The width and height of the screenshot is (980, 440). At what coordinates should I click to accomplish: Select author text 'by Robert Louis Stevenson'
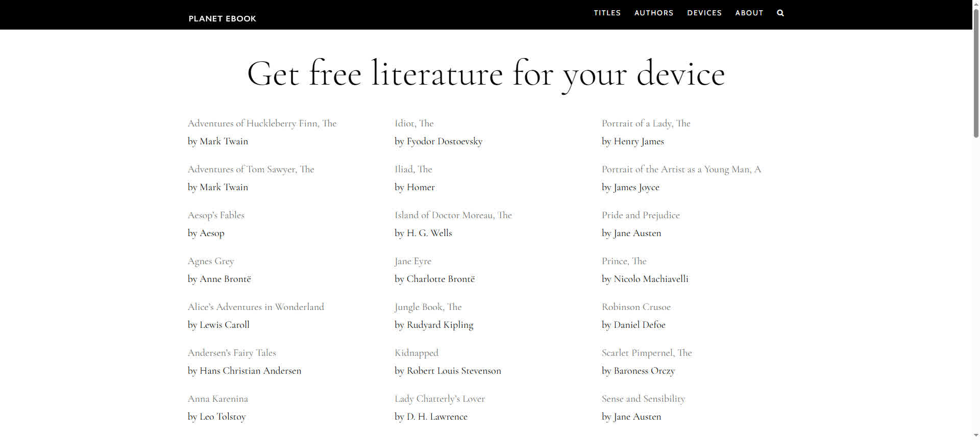point(448,371)
